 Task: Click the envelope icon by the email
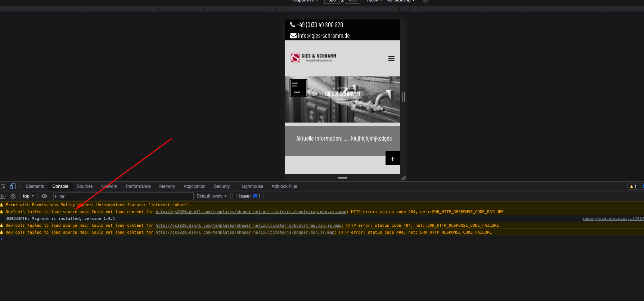pyautogui.click(x=293, y=36)
